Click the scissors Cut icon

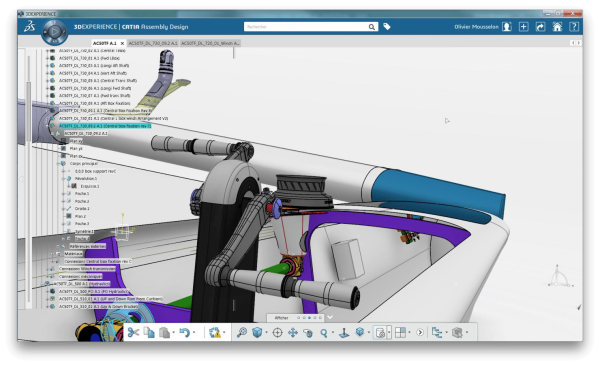coord(133,332)
